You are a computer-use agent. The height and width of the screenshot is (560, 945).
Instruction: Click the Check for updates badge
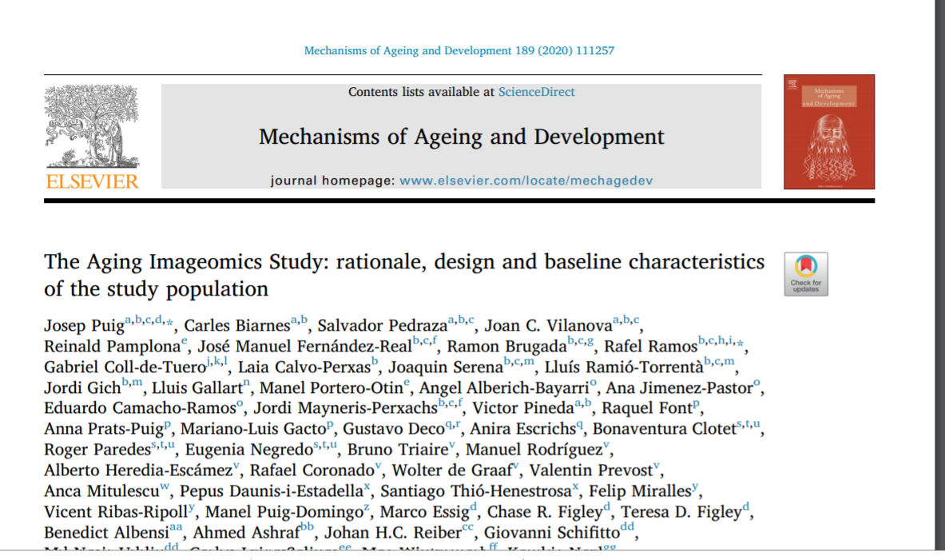point(805,274)
